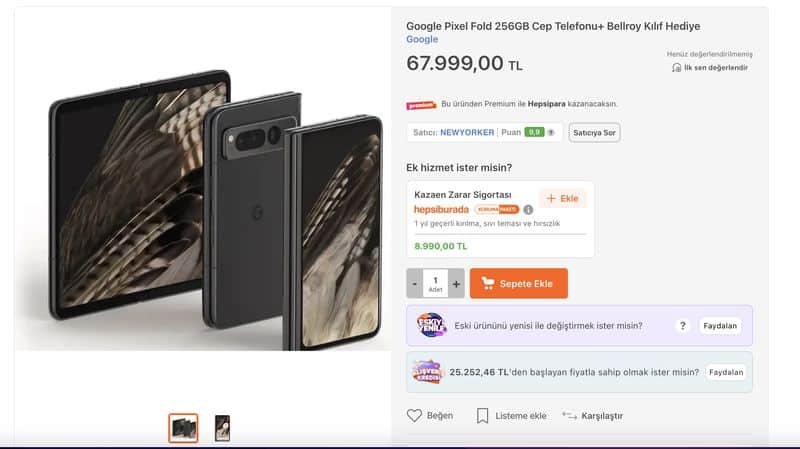The width and height of the screenshot is (800, 449).
Task: Open the NEWYORKER seller link
Action: coord(468,132)
